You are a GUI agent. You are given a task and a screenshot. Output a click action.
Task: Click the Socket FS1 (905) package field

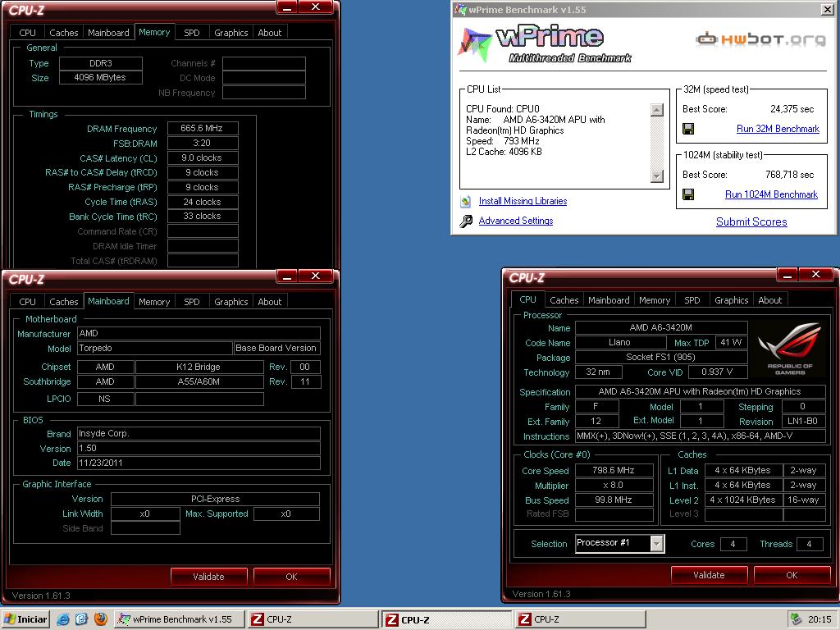pos(661,358)
